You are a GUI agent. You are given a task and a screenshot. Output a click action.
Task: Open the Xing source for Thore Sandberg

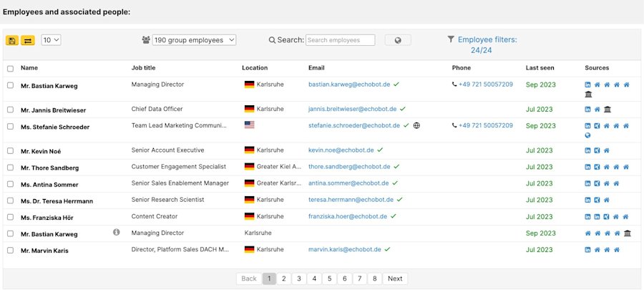[x=597, y=167]
